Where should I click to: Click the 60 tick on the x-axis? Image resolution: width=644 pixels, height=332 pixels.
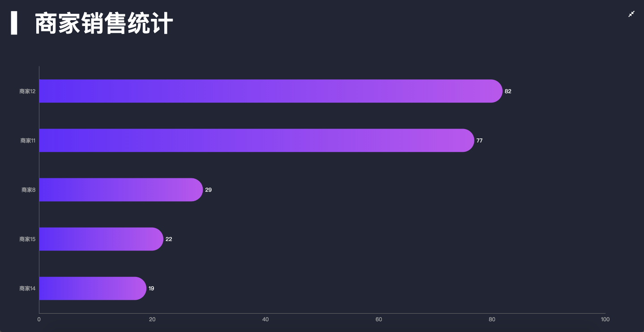coord(379,319)
